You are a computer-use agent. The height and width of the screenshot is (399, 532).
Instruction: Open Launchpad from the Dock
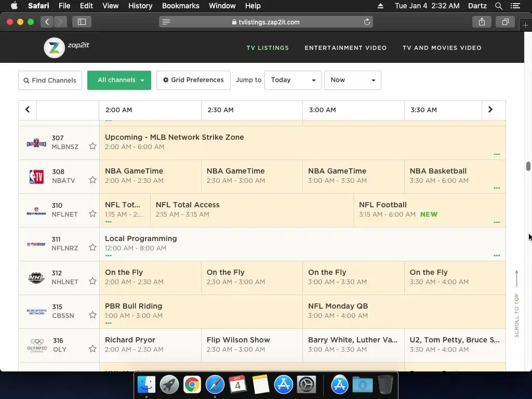(169, 384)
